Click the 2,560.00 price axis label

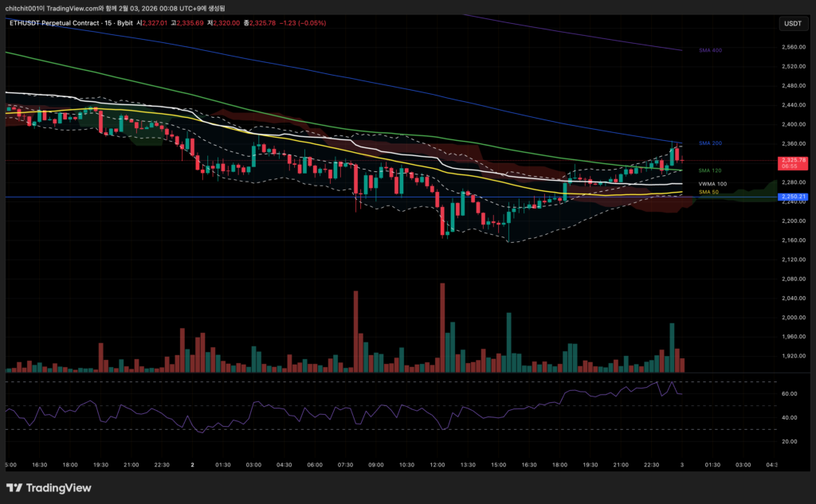(x=792, y=47)
